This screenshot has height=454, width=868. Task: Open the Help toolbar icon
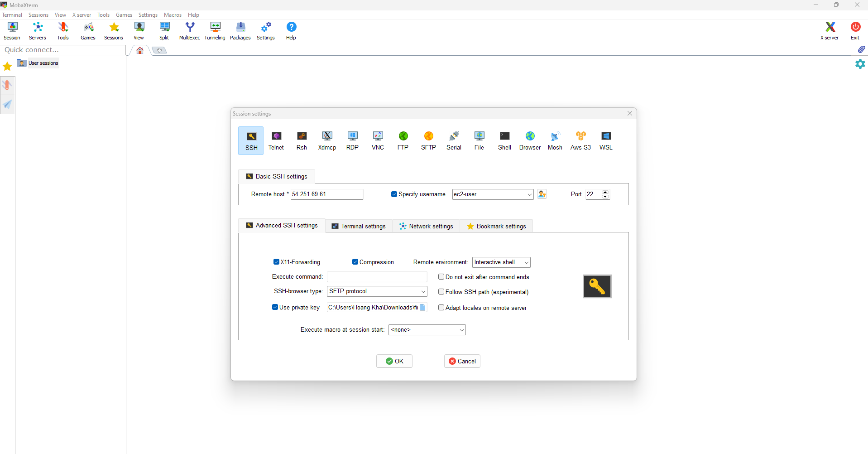point(291,31)
